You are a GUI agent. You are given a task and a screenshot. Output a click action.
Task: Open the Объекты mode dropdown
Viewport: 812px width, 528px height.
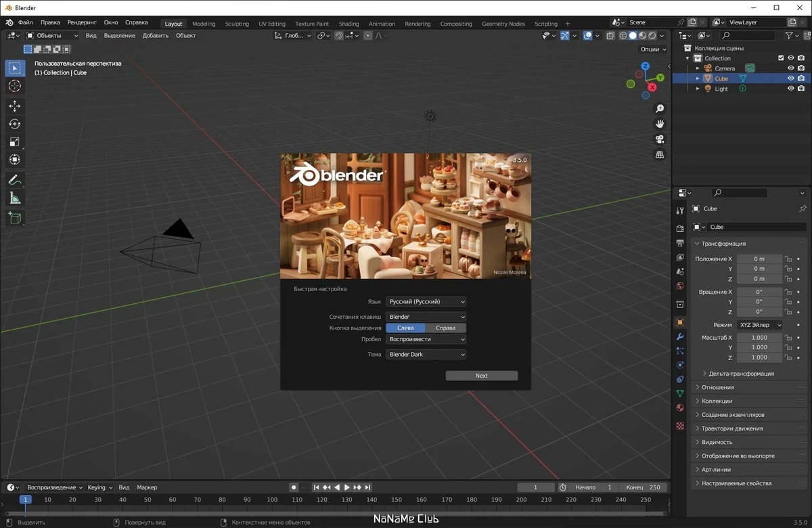click(x=52, y=35)
